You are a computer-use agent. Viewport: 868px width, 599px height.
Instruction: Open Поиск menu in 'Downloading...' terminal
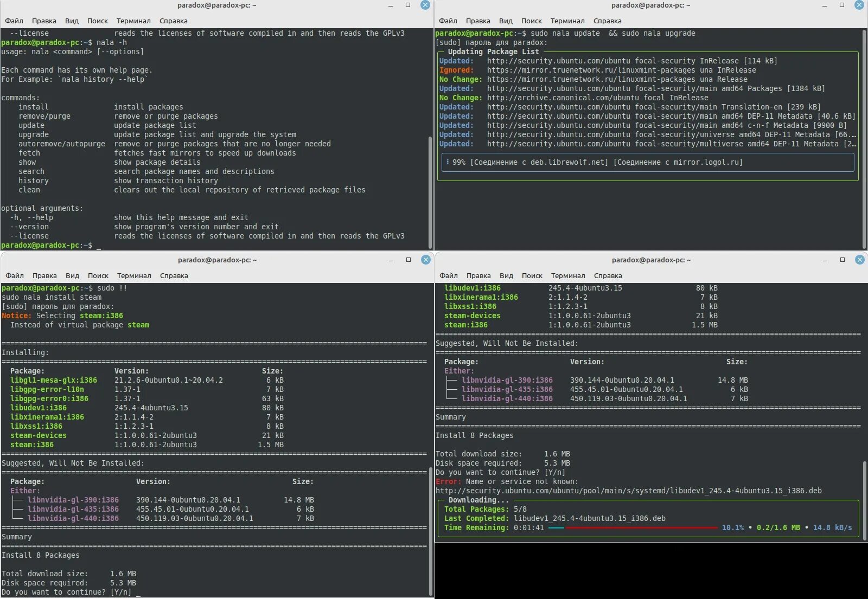coord(532,275)
